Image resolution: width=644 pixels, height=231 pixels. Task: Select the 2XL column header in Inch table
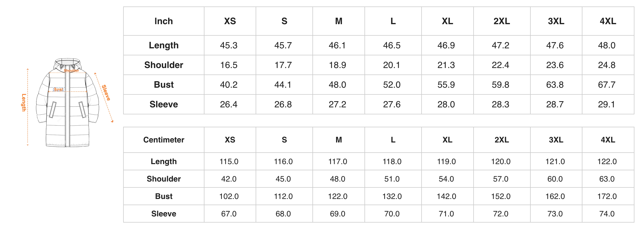click(502, 21)
